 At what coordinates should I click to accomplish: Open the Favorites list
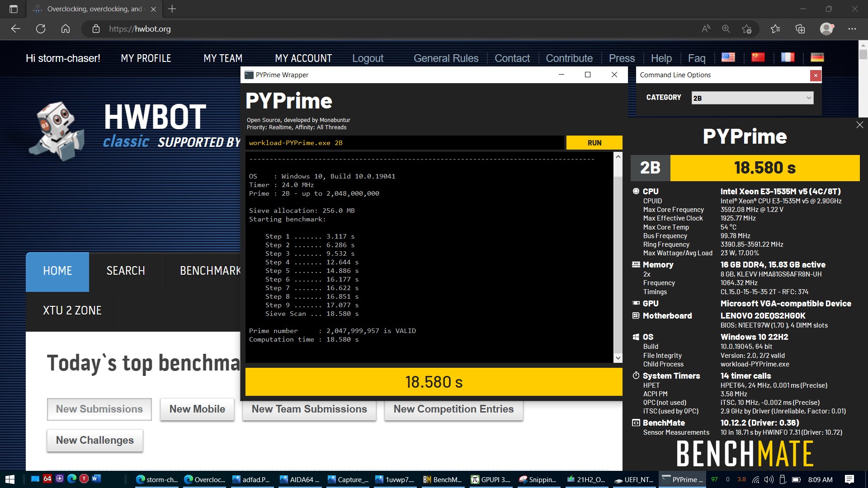775,29
